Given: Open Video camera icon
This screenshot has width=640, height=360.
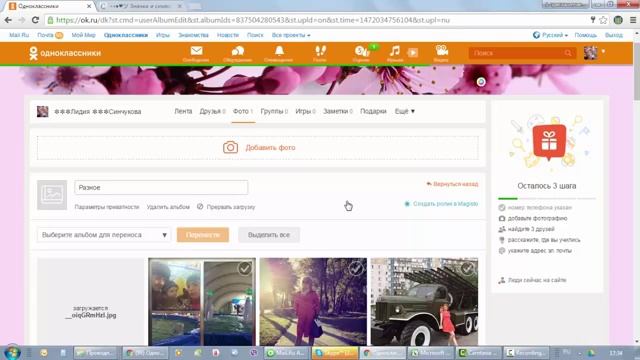Looking at the screenshot, I should 442,51.
